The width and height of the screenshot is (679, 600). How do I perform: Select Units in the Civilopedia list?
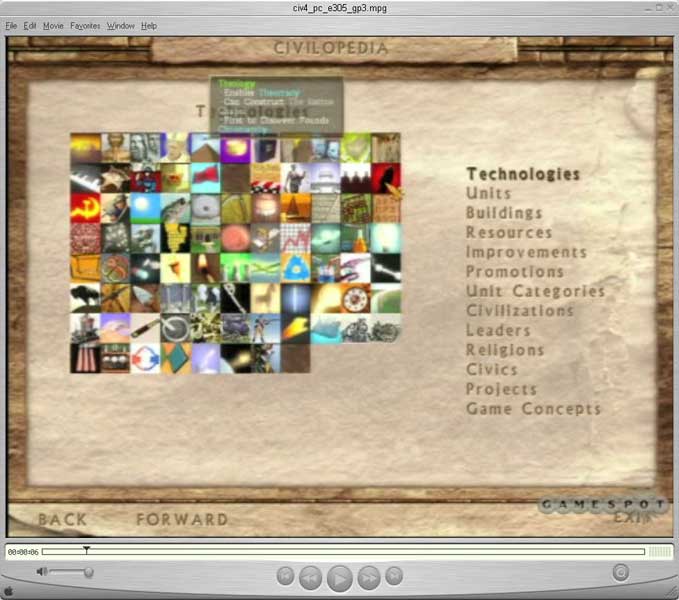[x=488, y=193]
